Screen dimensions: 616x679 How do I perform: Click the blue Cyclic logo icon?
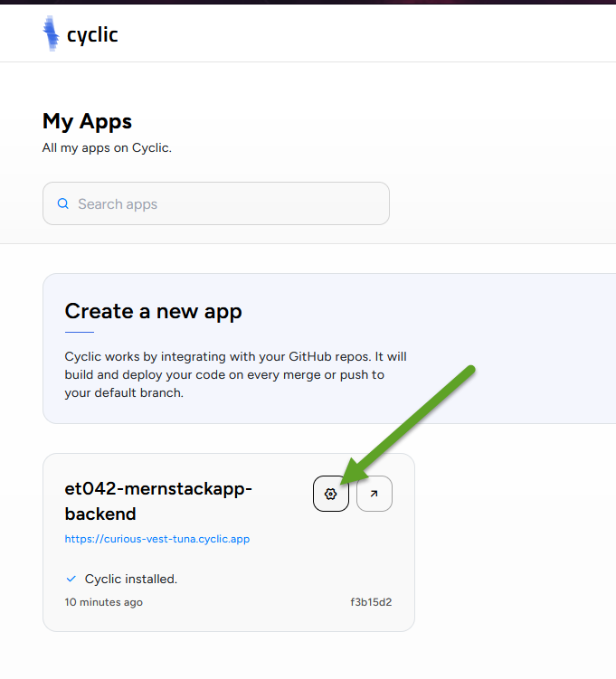[x=51, y=33]
